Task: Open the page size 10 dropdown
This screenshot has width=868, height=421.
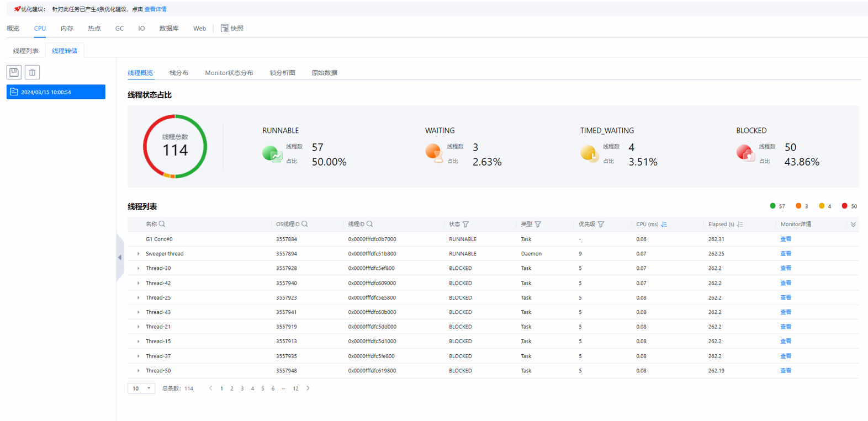Action: (141, 388)
